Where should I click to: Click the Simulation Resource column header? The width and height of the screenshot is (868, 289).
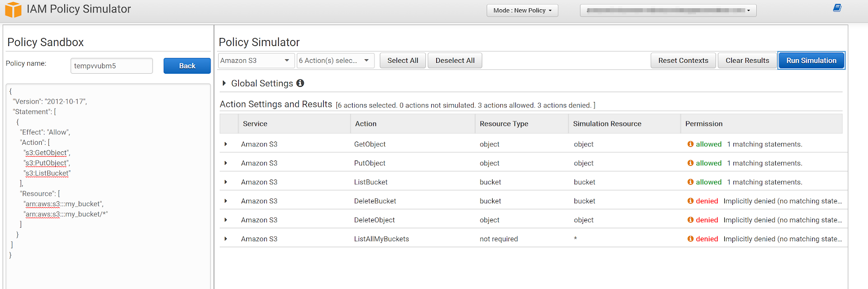[x=624, y=124]
